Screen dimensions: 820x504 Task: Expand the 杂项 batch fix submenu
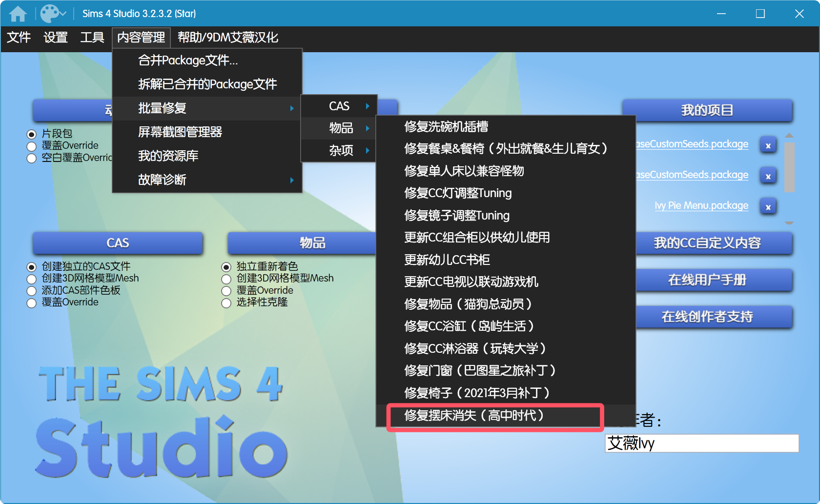(339, 150)
